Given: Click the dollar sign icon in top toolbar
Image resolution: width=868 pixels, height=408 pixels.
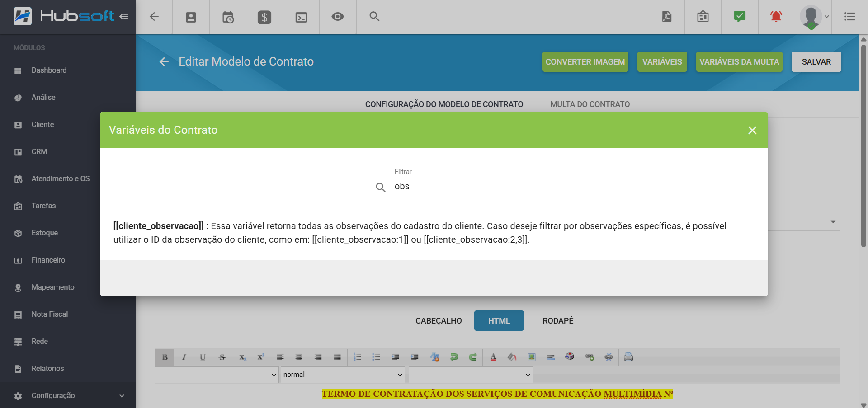Looking at the screenshot, I should point(264,17).
